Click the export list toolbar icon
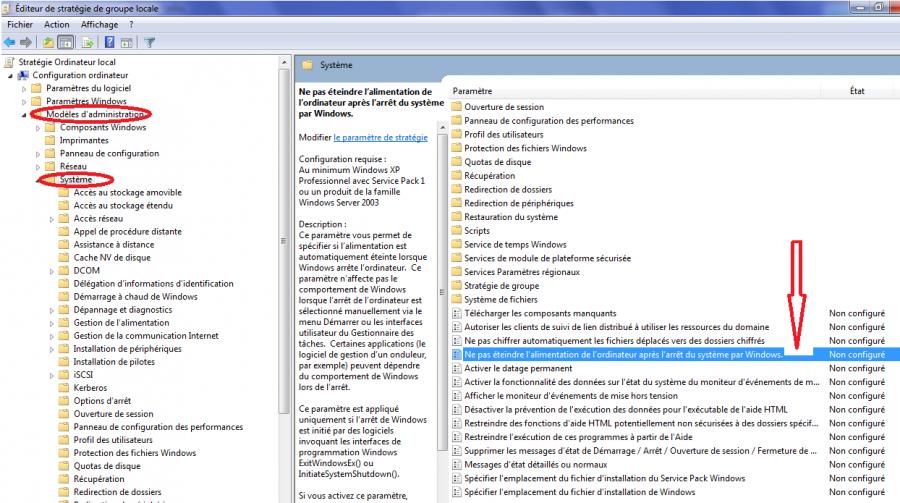This screenshot has width=900, height=503. tap(87, 42)
